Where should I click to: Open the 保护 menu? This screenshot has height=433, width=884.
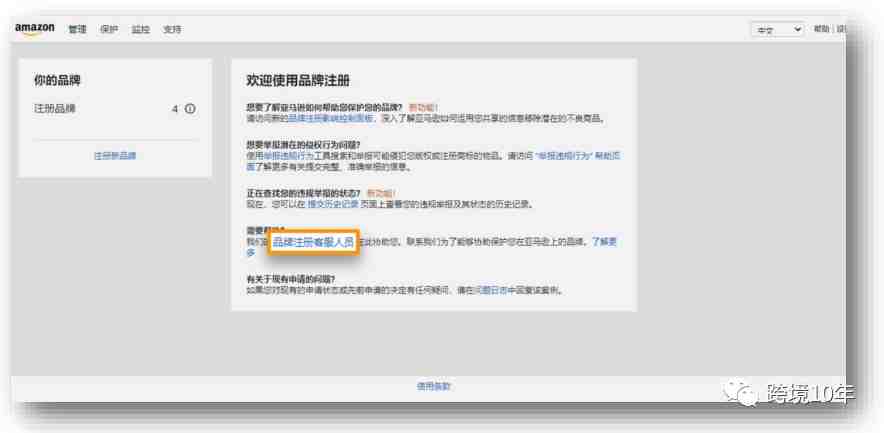(109, 29)
